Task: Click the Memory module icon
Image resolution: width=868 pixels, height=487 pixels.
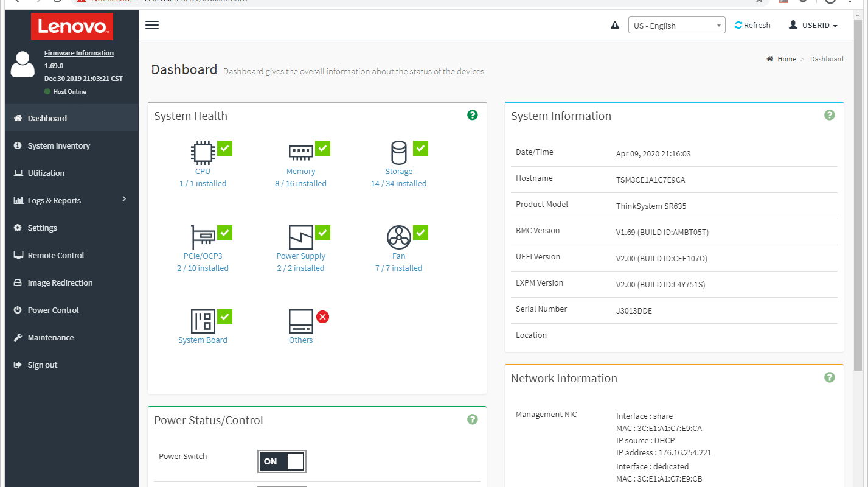Action: click(x=300, y=152)
